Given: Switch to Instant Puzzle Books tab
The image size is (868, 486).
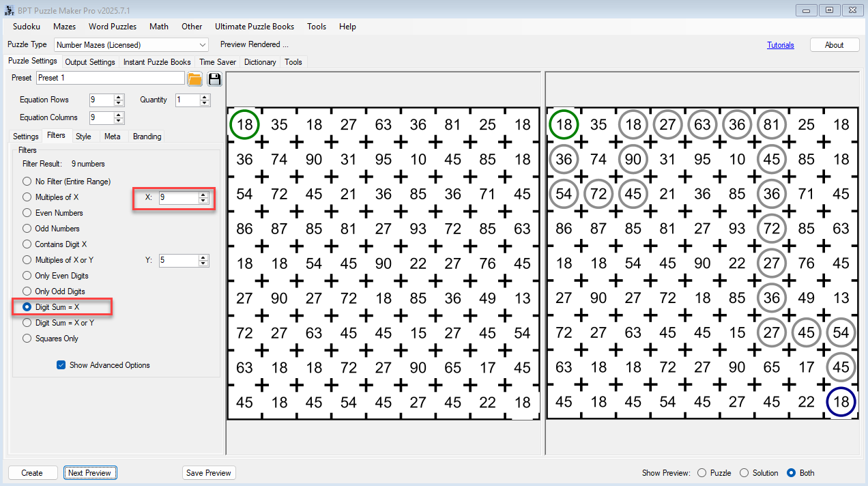Looking at the screenshot, I should click(x=157, y=62).
